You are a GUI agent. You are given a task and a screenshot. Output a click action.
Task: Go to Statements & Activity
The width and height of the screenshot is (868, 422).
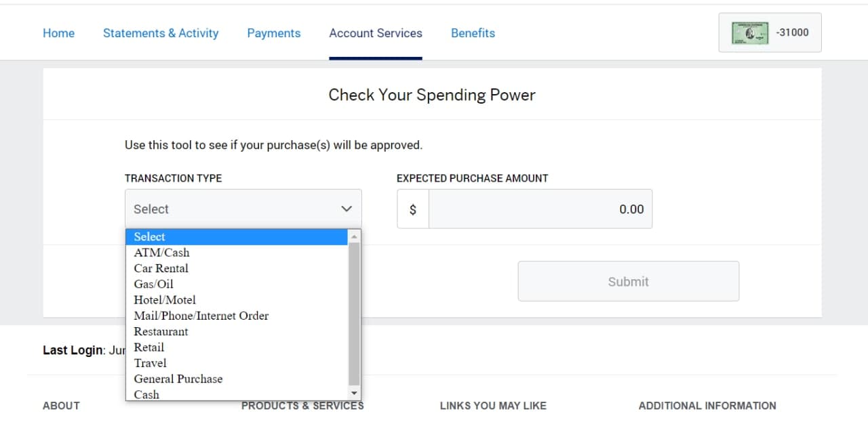[161, 33]
